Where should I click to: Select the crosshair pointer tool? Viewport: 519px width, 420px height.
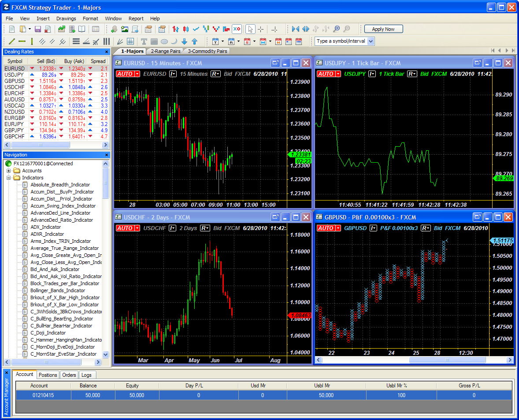pyautogui.click(x=261, y=29)
